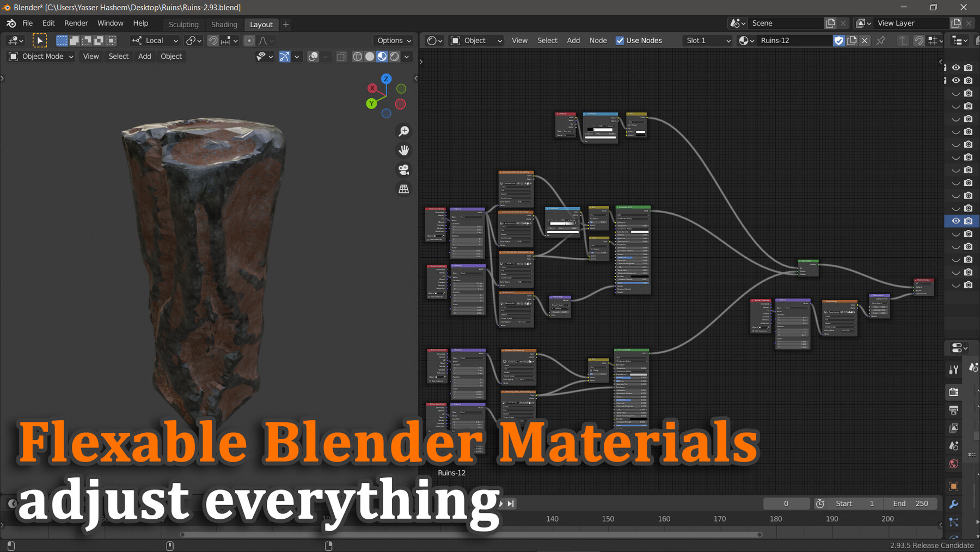Open the 3D viewport Add menu
Image resolution: width=980 pixels, height=552 pixels.
pos(145,56)
